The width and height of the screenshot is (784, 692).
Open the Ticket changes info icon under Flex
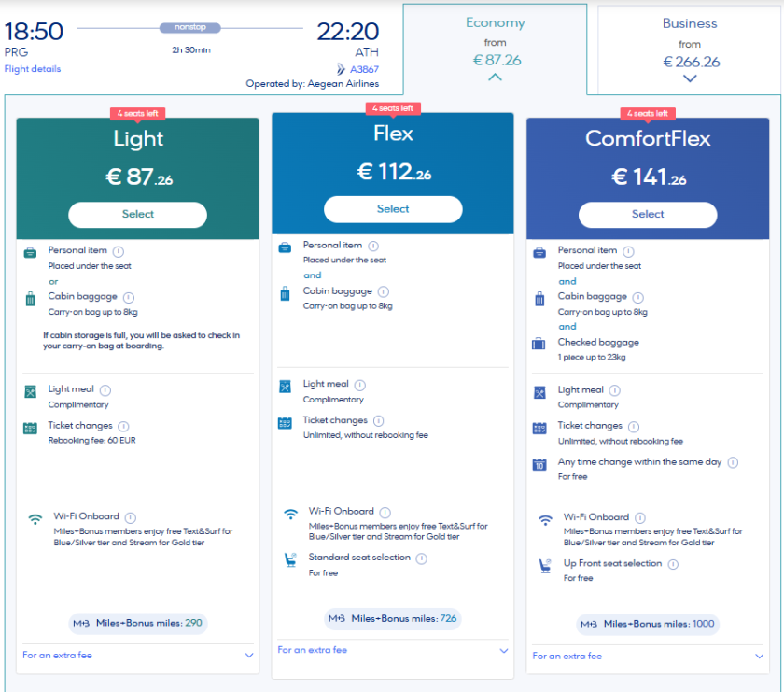pyautogui.click(x=379, y=420)
